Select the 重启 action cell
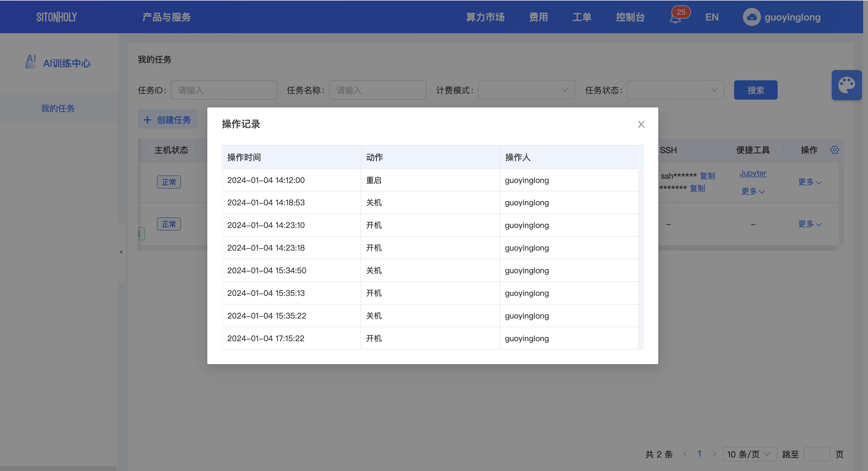 430,180
